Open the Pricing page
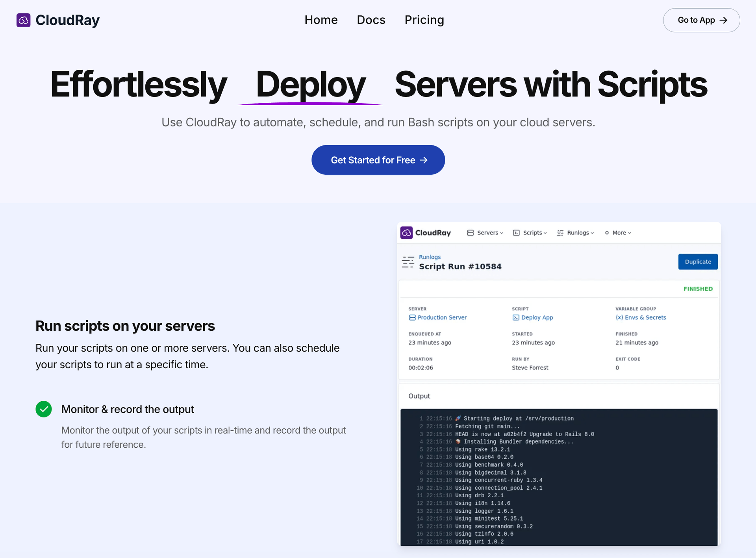The width and height of the screenshot is (756, 558). [x=424, y=20]
